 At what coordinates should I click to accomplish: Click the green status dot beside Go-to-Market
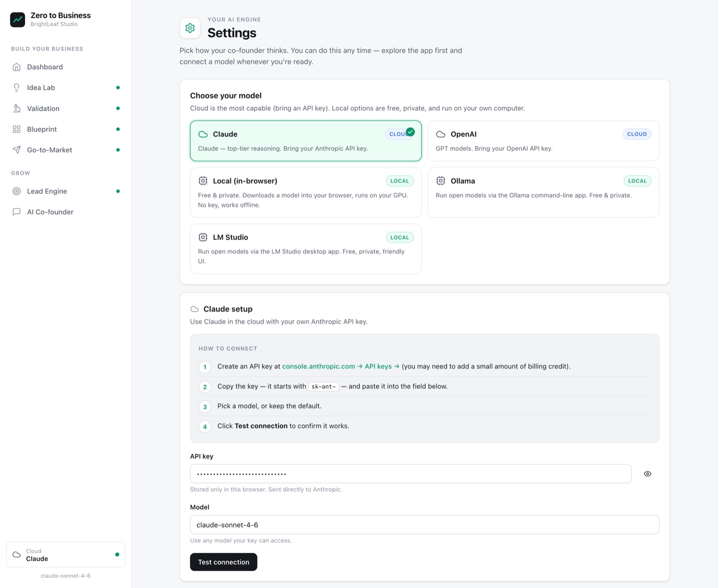point(118,150)
